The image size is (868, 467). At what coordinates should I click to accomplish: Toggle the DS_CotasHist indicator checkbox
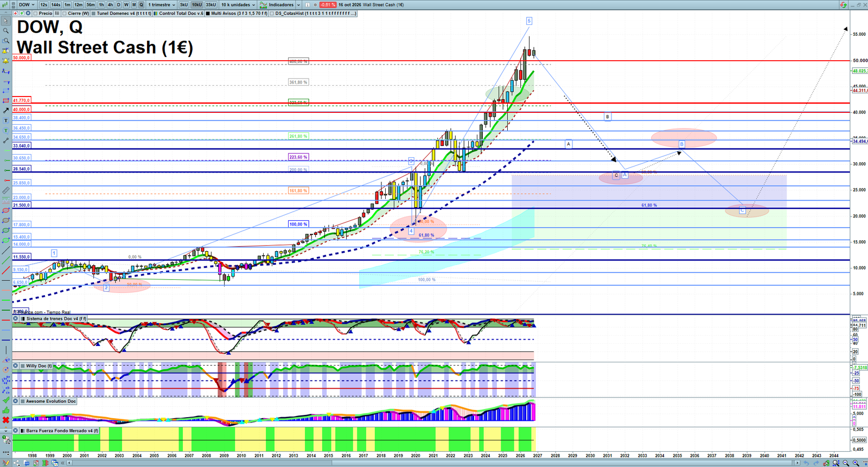pyautogui.click(x=272, y=14)
